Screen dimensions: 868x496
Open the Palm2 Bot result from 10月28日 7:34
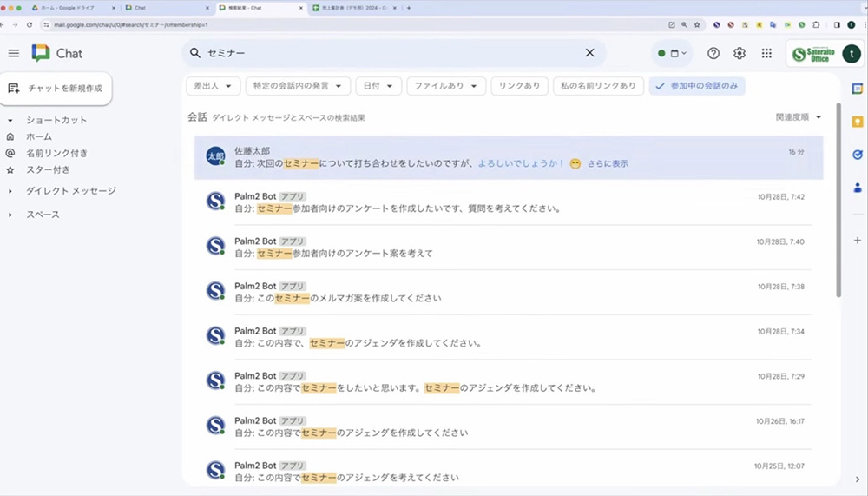coord(508,337)
